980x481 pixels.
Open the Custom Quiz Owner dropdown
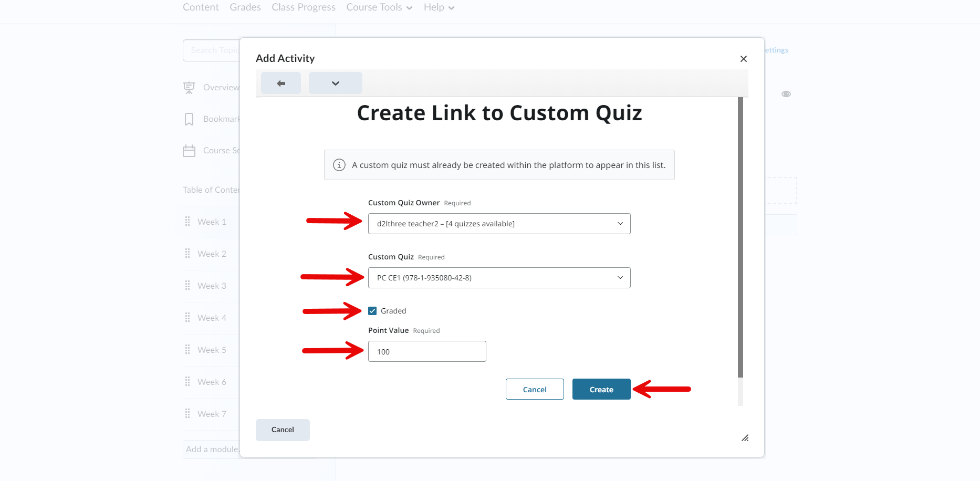[x=499, y=224]
